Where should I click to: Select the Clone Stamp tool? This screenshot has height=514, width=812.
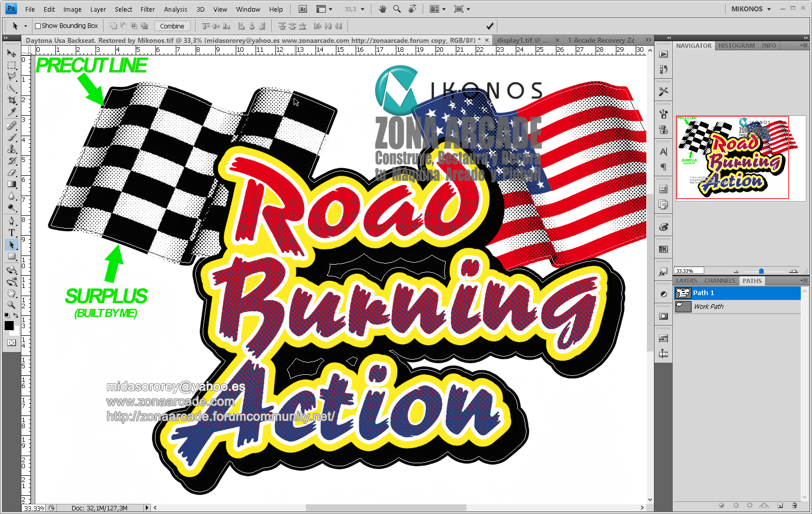point(11,149)
